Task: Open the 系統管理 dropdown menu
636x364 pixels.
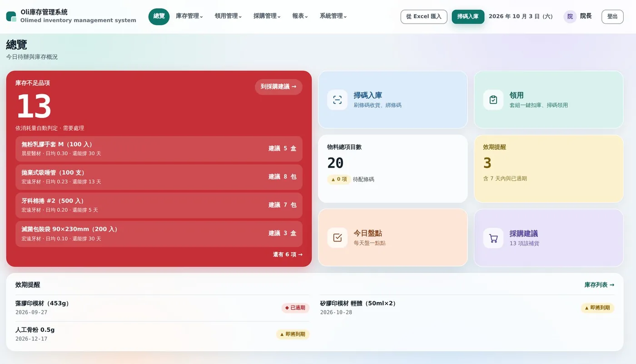Action: (333, 16)
